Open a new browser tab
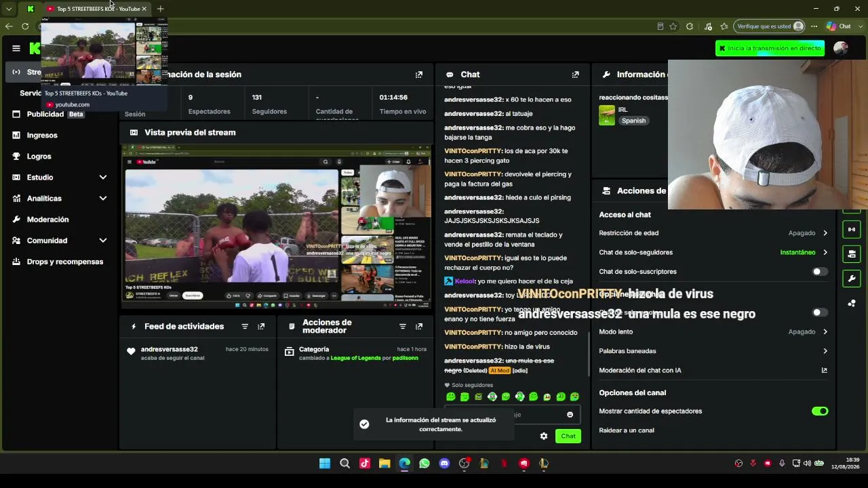The width and height of the screenshot is (868, 488). point(160,9)
